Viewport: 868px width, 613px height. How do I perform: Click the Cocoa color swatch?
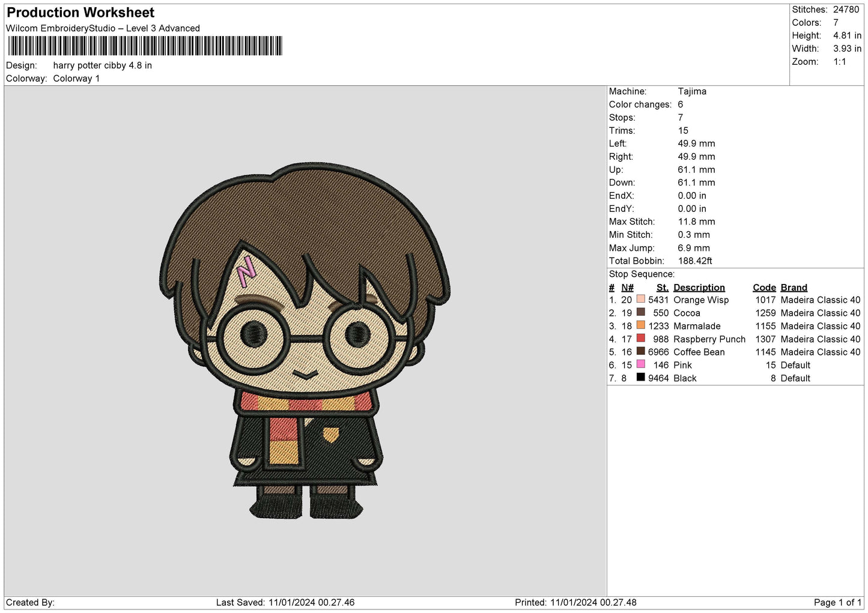(x=640, y=312)
